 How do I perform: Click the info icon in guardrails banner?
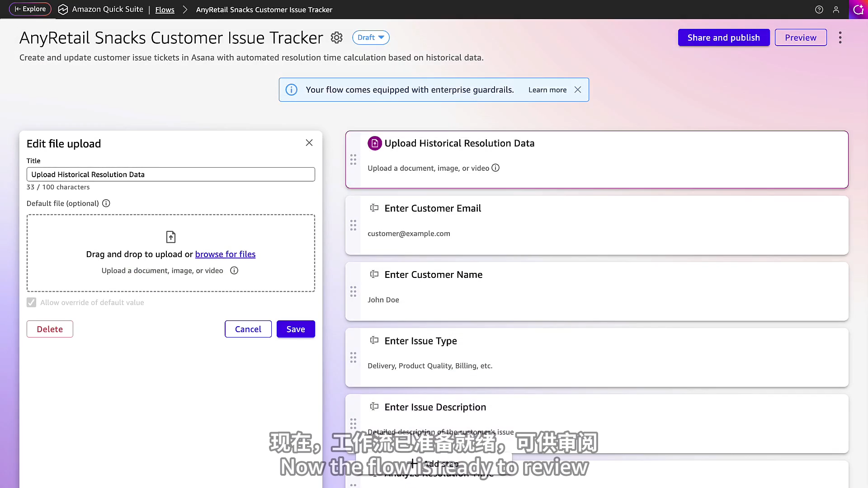[292, 90]
